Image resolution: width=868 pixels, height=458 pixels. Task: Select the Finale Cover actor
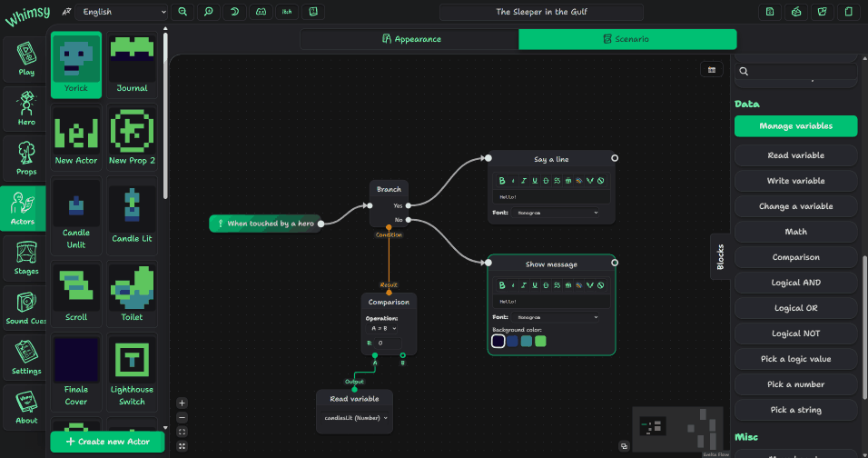(x=76, y=373)
